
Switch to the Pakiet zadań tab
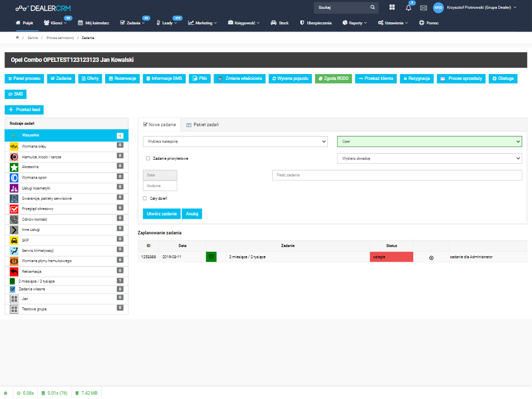point(202,125)
